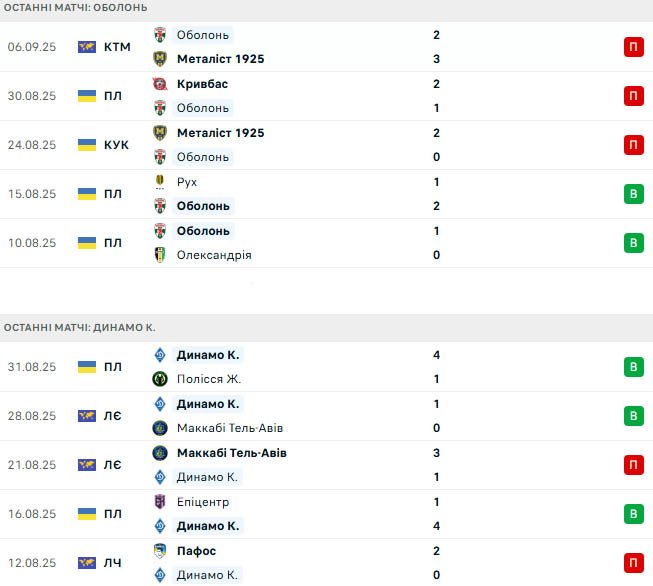Click green win badge for 15.08.25 match
653x586 pixels.
pyautogui.click(x=634, y=194)
